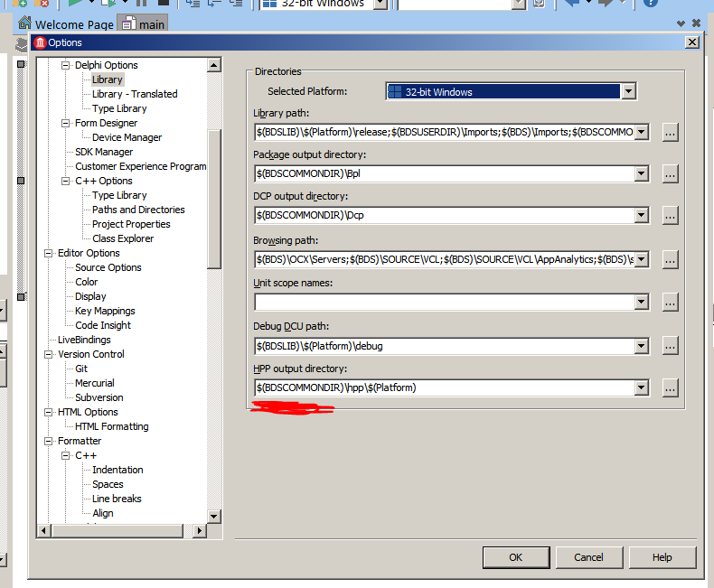Select Type Library under Delphi Options
This screenshot has height=588, width=714.
pos(119,108)
